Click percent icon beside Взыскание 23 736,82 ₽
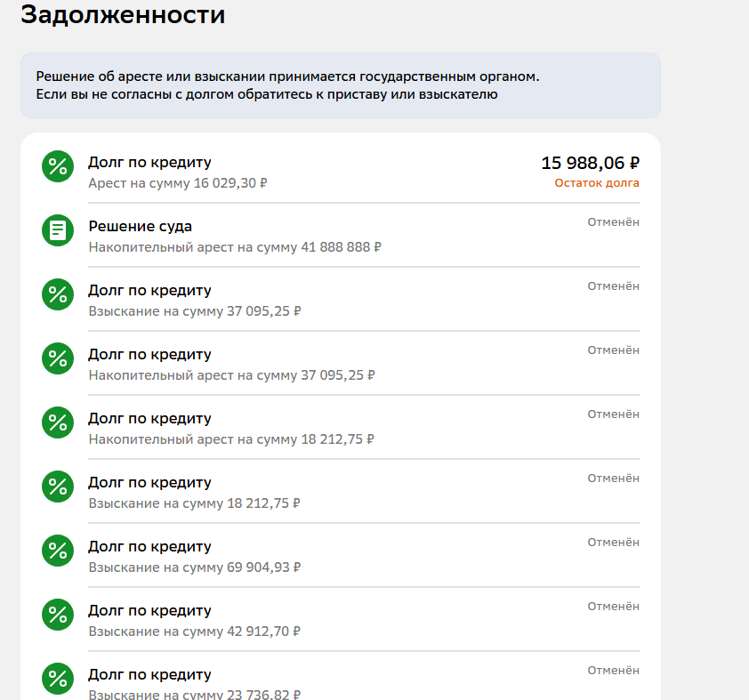The width and height of the screenshot is (749, 700). click(58, 679)
